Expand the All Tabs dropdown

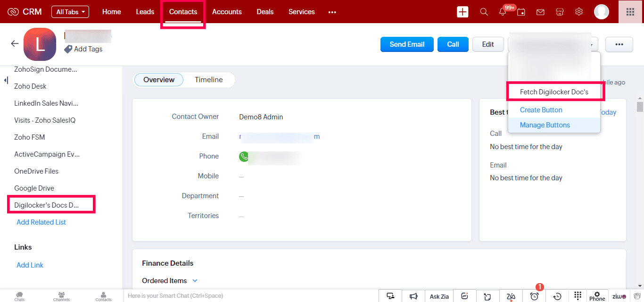pyautogui.click(x=70, y=12)
